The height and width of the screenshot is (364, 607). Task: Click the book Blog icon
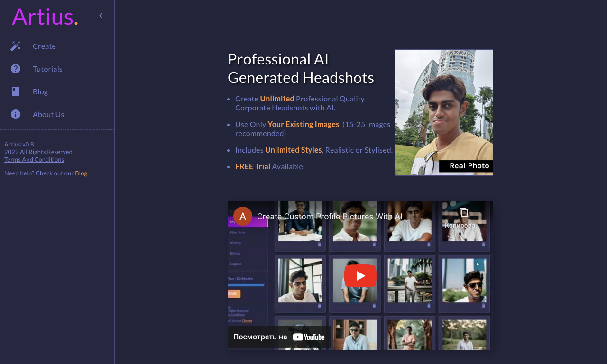click(16, 91)
